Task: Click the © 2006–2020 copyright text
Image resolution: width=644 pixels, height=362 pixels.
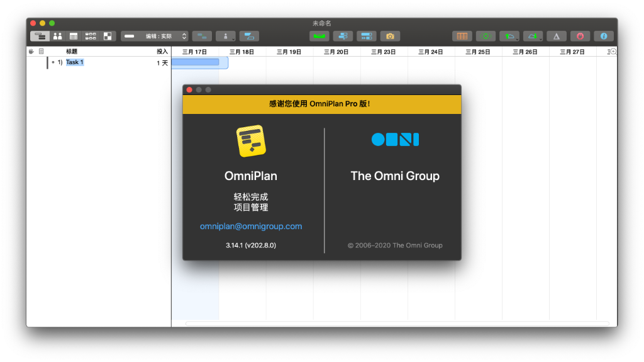Action: click(395, 245)
